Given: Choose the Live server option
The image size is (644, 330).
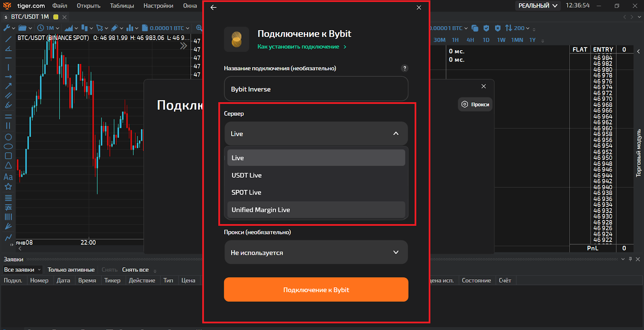Looking at the screenshot, I should click(x=316, y=158).
